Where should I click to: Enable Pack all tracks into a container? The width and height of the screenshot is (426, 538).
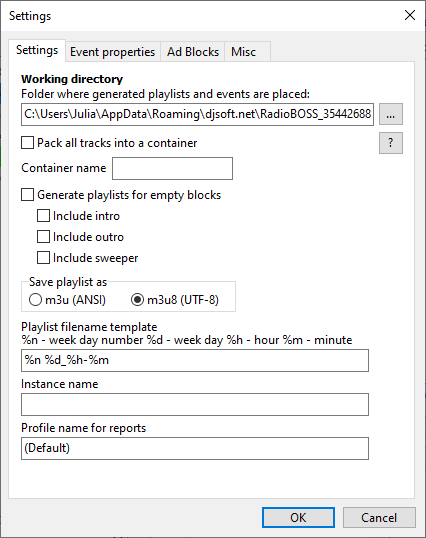tap(27, 143)
